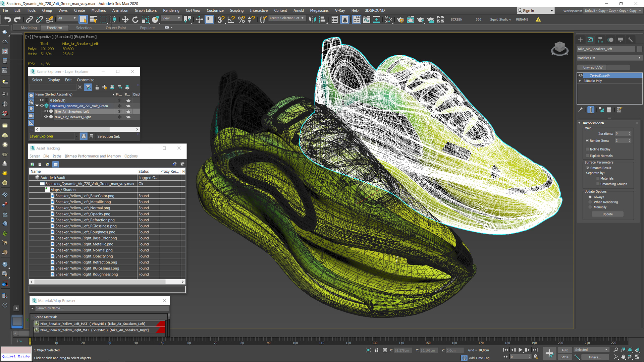Open the V-Ray menu
Viewport: 644px width, 362px height.
(340, 10)
